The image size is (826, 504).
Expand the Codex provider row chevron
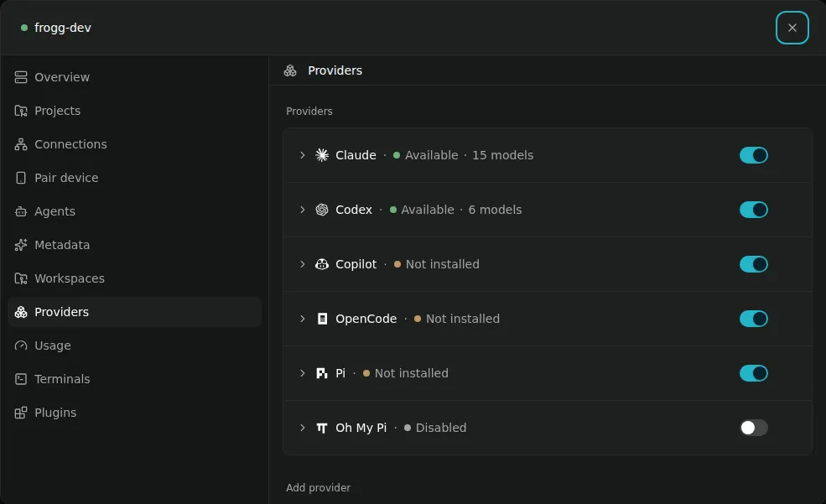click(303, 210)
